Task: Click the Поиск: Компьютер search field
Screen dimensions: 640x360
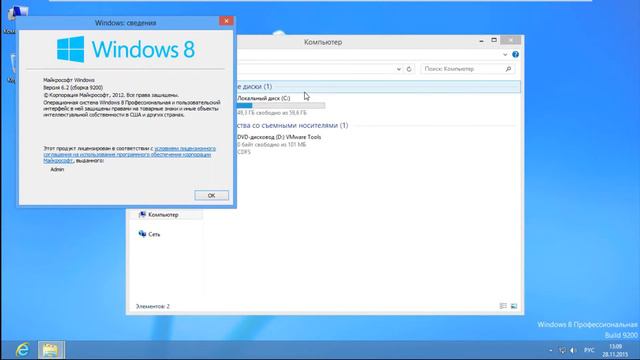Action: click(x=462, y=69)
